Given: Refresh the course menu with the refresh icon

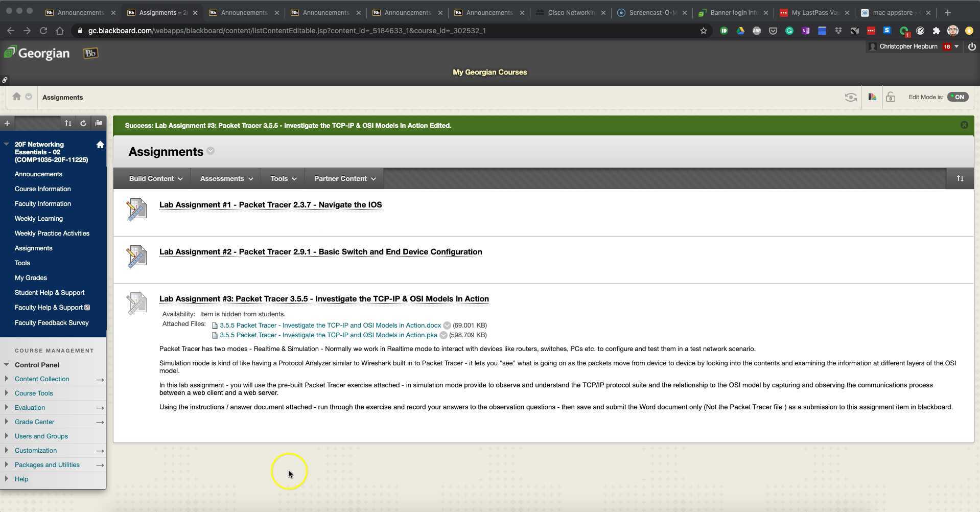Looking at the screenshot, I should click(83, 123).
